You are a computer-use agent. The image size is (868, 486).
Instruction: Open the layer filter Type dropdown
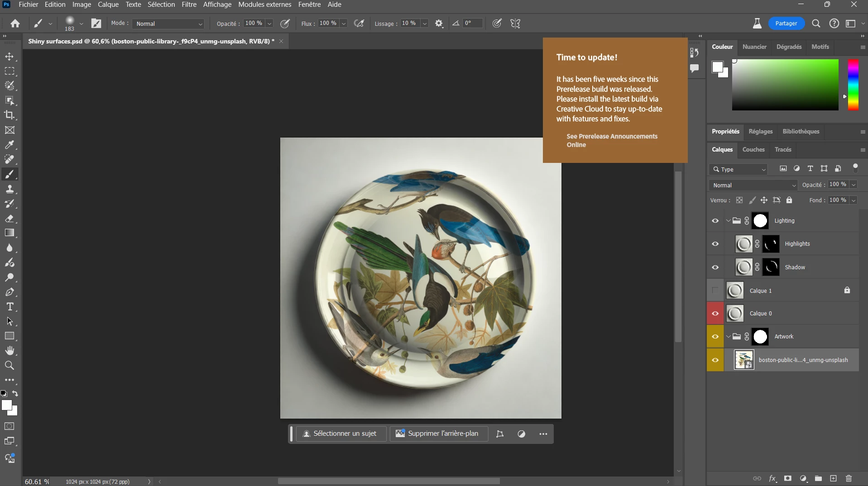739,169
